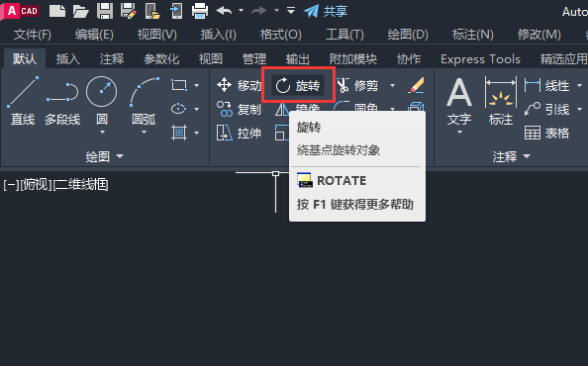This screenshot has width=588, height=366.
Task: Click the erase pencil-eraser icon
Action: [416, 85]
